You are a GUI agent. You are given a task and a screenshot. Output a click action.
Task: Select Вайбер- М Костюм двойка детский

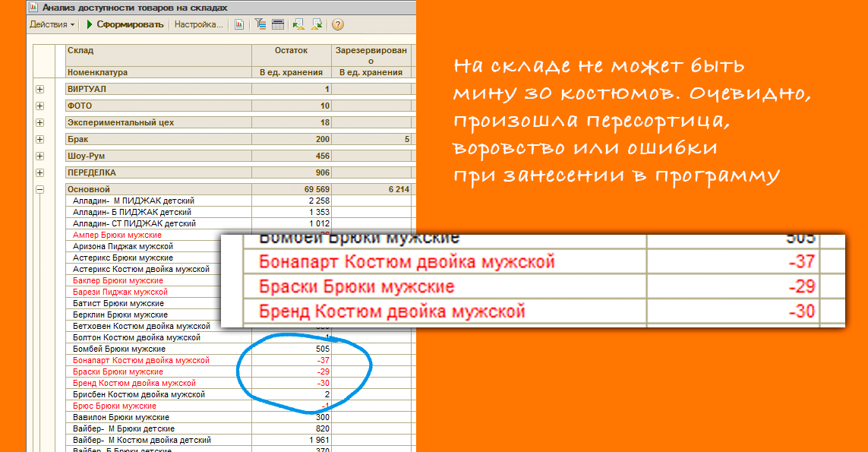click(142, 441)
